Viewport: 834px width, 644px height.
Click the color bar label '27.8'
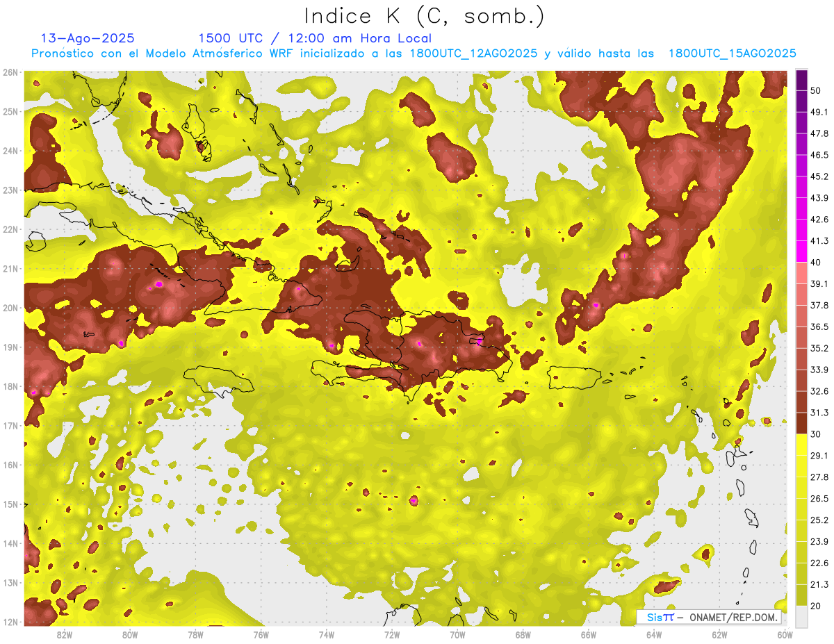[x=819, y=477]
